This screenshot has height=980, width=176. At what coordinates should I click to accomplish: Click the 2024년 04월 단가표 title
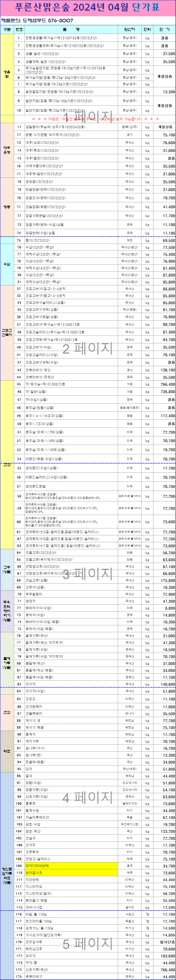click(87, 8)
